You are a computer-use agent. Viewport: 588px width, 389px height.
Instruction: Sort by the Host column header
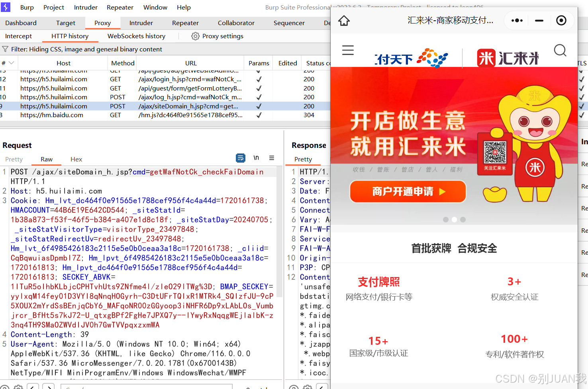(63, 63)
